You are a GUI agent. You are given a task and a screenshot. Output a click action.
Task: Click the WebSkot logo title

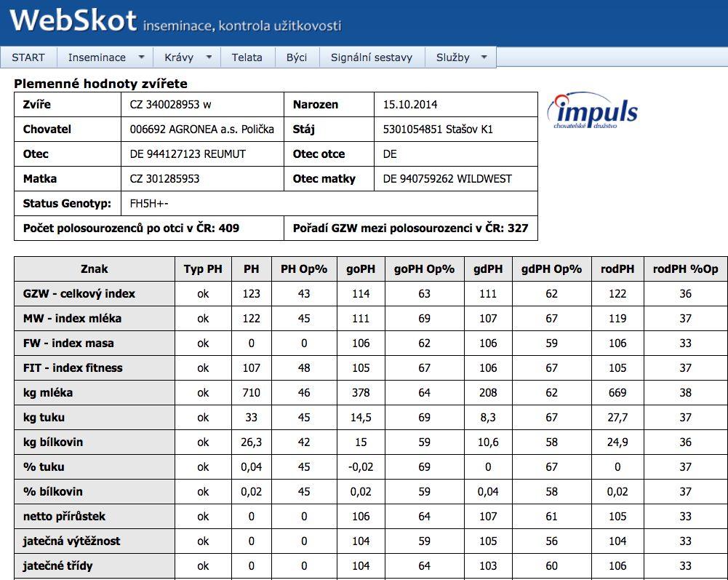73,20
